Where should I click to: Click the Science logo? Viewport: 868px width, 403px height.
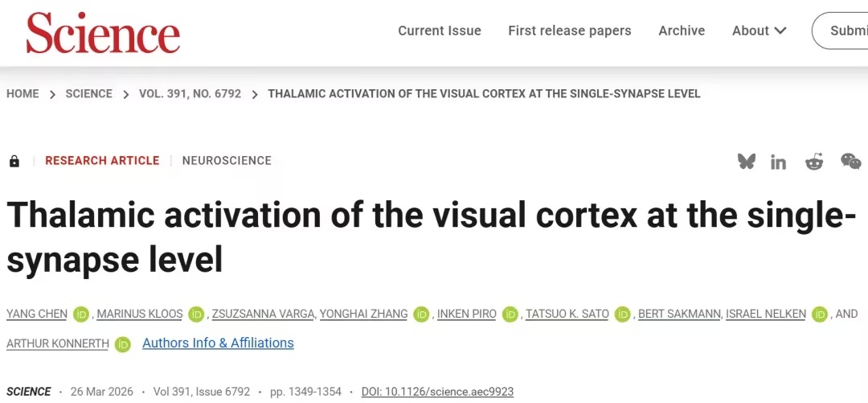pos(103,34)
